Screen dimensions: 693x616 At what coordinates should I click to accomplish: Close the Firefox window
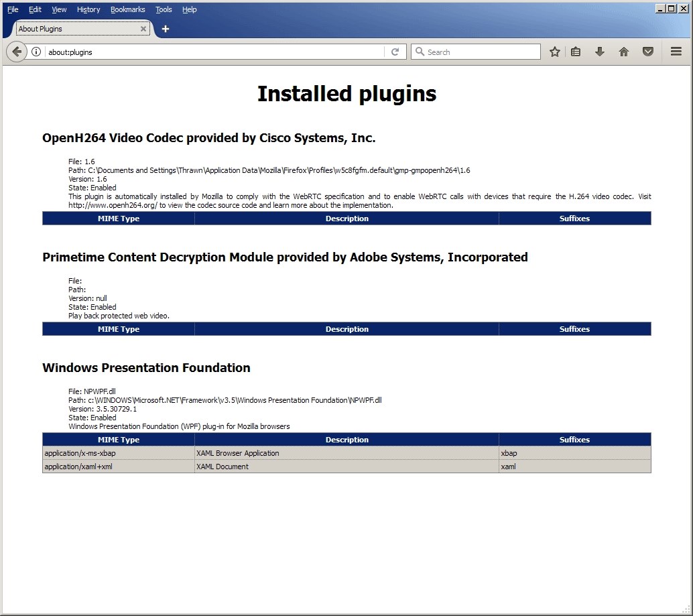tap(682, 9)
